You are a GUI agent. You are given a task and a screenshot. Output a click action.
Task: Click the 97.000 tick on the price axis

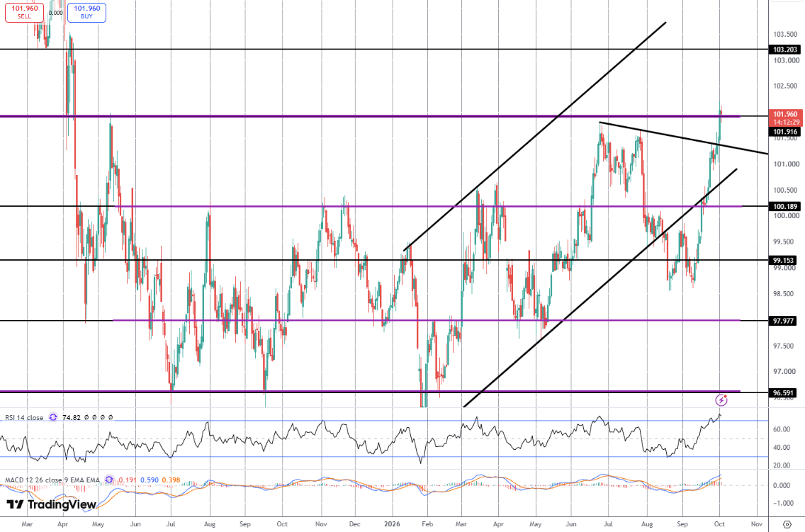point(784,371)
